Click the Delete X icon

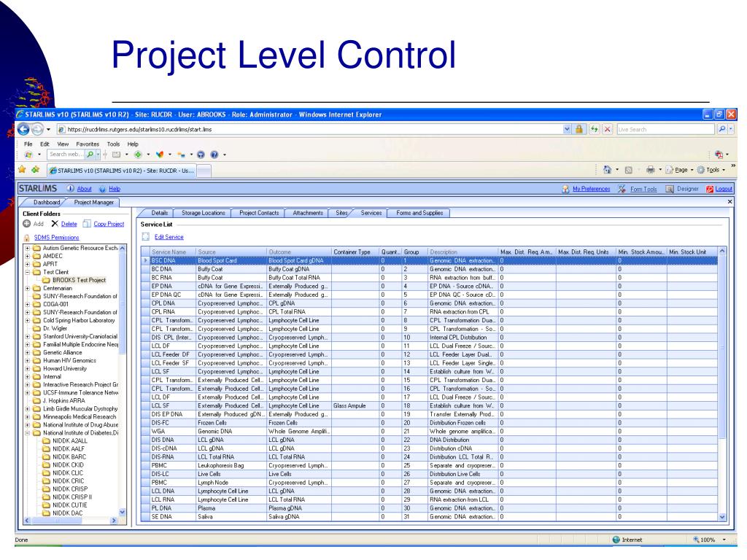coord(55,224)
